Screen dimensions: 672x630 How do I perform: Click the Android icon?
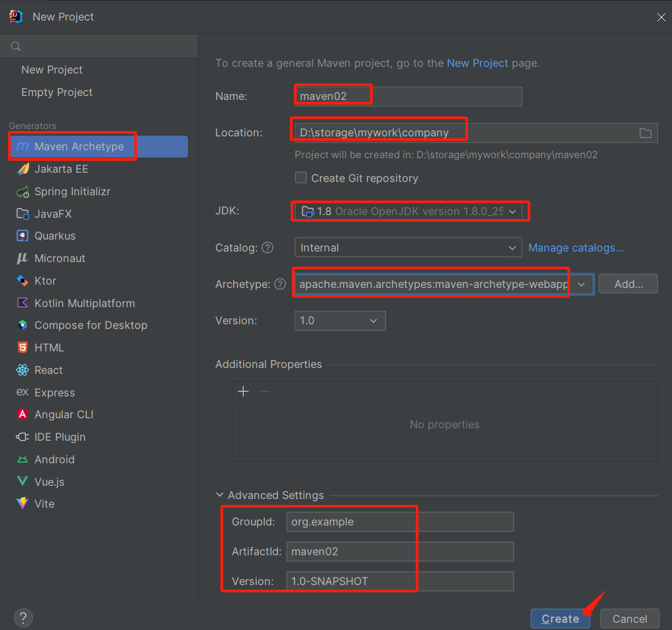tap(23, 459)
